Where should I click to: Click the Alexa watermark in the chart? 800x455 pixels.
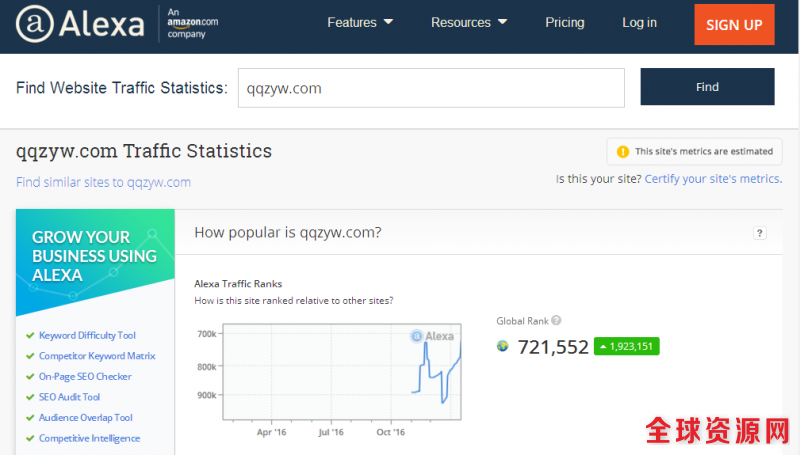[433, 336]
